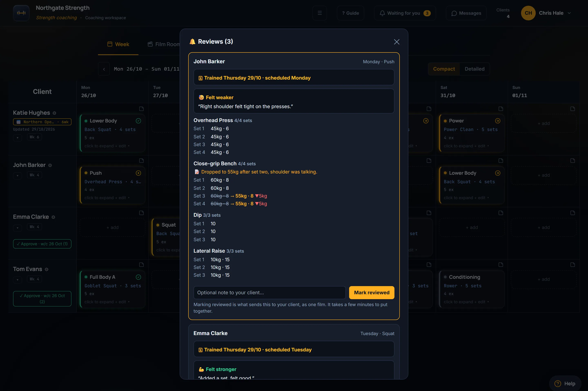Add a session for Katie on Sunday
This screenshot has width=588, height=391.
pyautogui.click(x=544, y=123)
